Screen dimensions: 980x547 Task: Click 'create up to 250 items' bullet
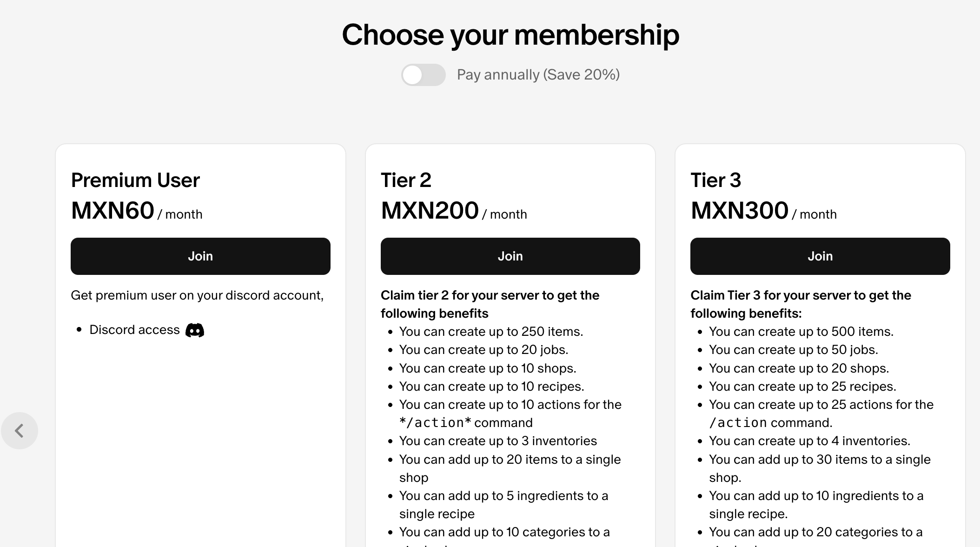(x=491, y=332)
